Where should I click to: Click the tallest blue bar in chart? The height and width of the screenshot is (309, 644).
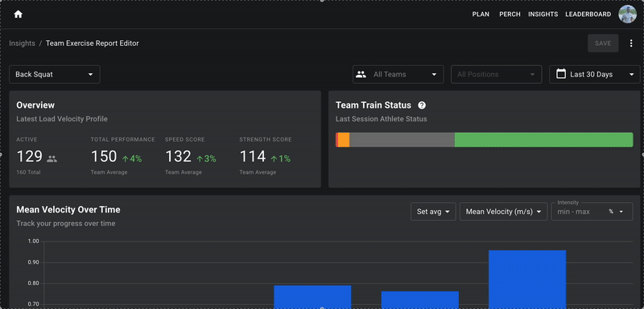[x=527, y=279]
